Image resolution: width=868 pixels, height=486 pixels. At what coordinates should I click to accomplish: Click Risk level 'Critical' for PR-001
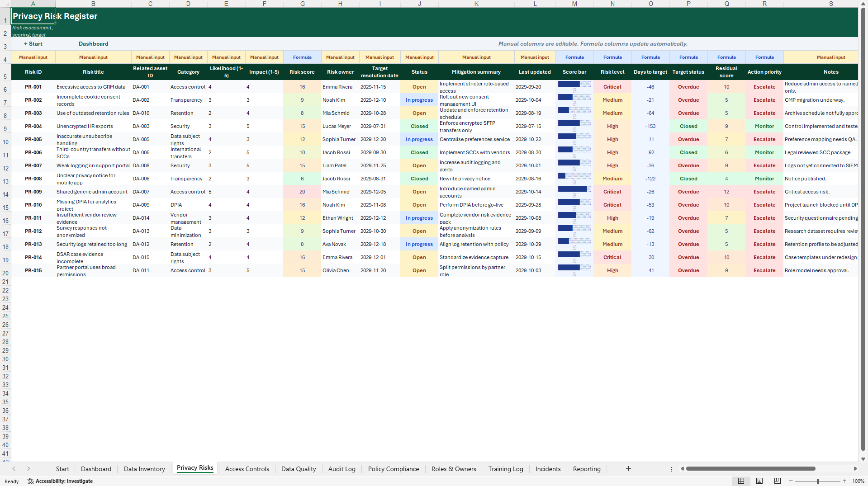(612, 87)
